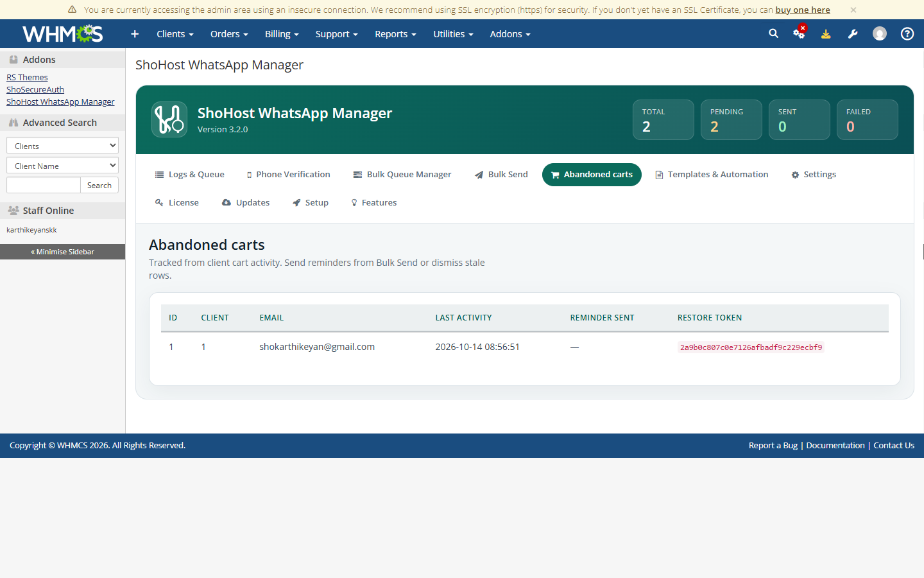This screenshot has width=924, height=578.
Task: Click the yellow download update icon
Action: (826, 34)
